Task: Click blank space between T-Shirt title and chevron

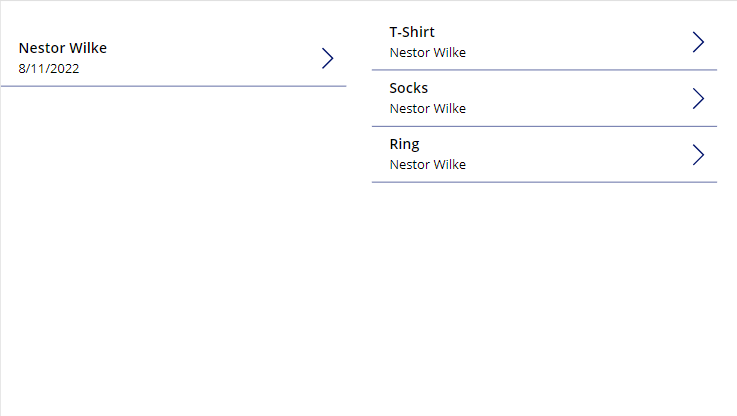Action: click(x=563, y=32)
